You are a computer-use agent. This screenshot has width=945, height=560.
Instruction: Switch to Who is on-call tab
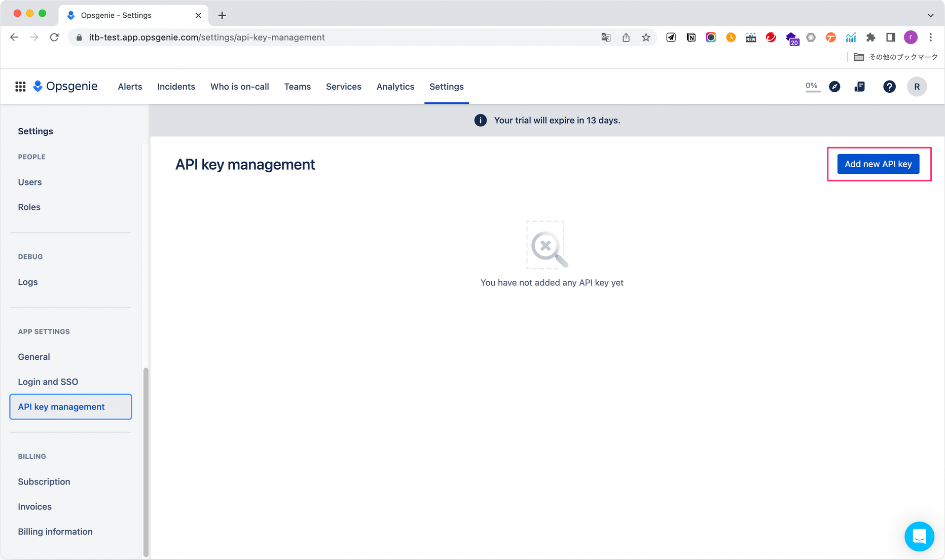239,87
